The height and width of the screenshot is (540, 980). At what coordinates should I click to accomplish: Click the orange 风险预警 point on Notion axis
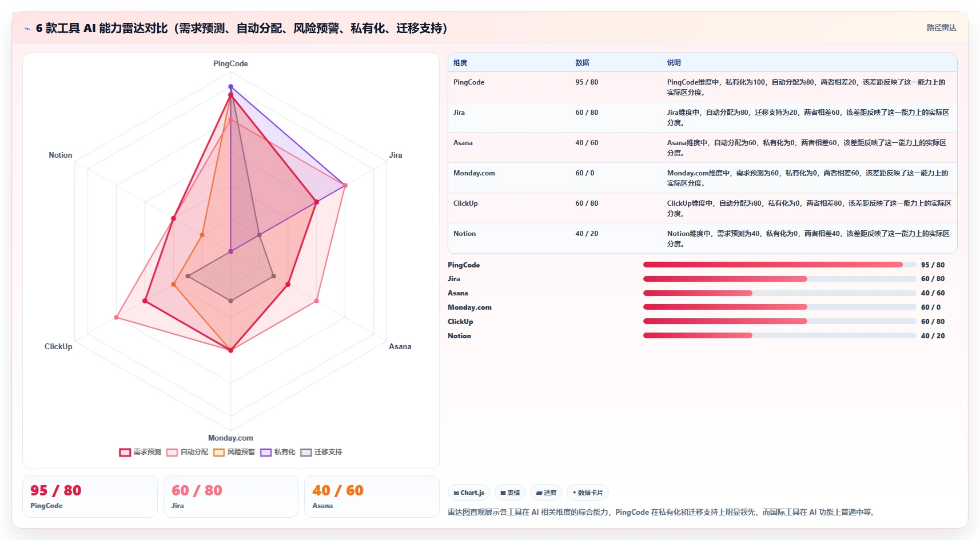point(202,235)
